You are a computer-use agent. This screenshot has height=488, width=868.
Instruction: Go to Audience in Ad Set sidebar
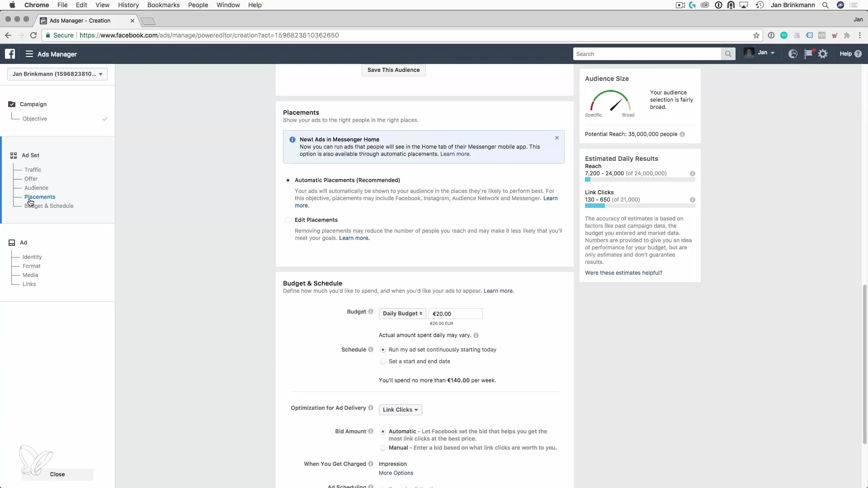[x=36, y=188]
